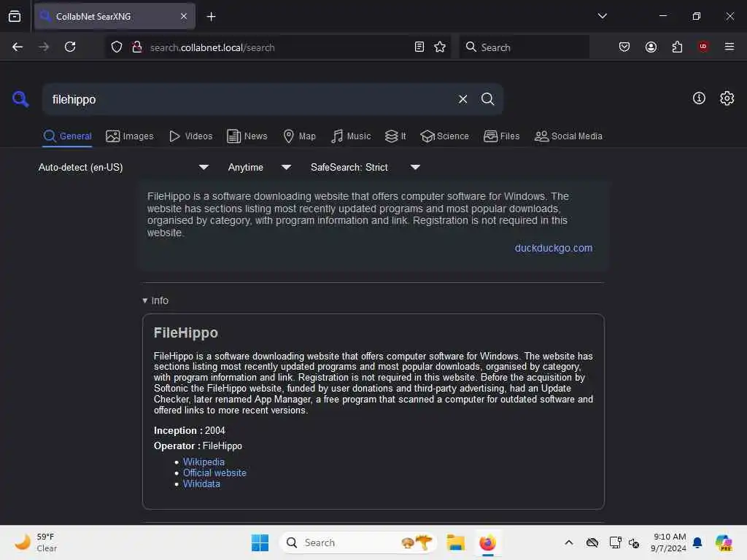The height and width of the screenshot is (560, 747).
Task: Close the CollabNet SearXNG tab
Action: click(184, 16)
